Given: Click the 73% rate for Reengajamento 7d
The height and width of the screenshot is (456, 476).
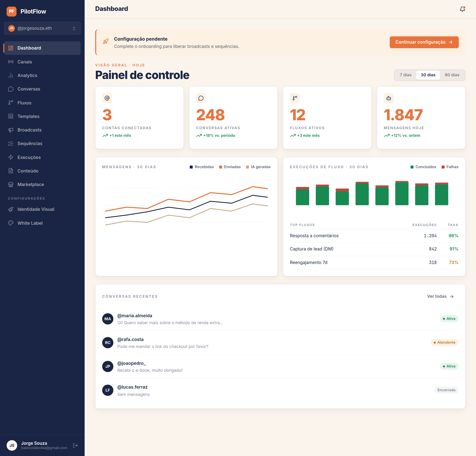Looking at the screenshot, I should [453, 263].
